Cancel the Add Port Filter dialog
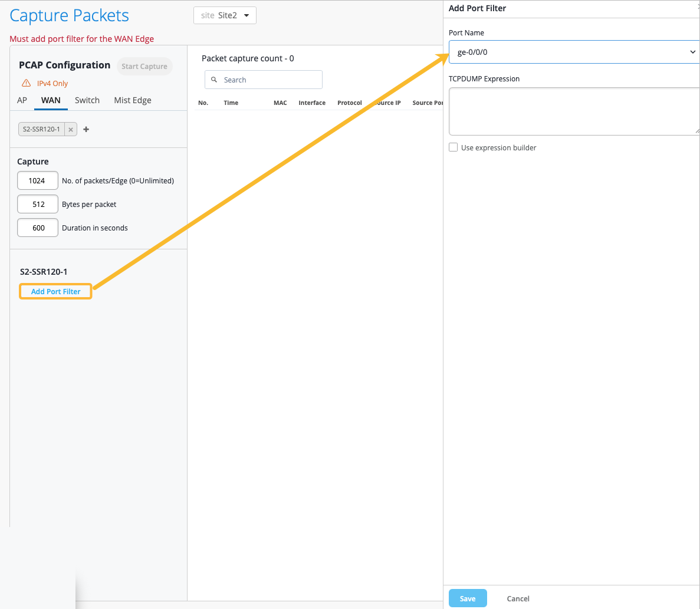Screen dimensions: 700x609 coord(518,599)
